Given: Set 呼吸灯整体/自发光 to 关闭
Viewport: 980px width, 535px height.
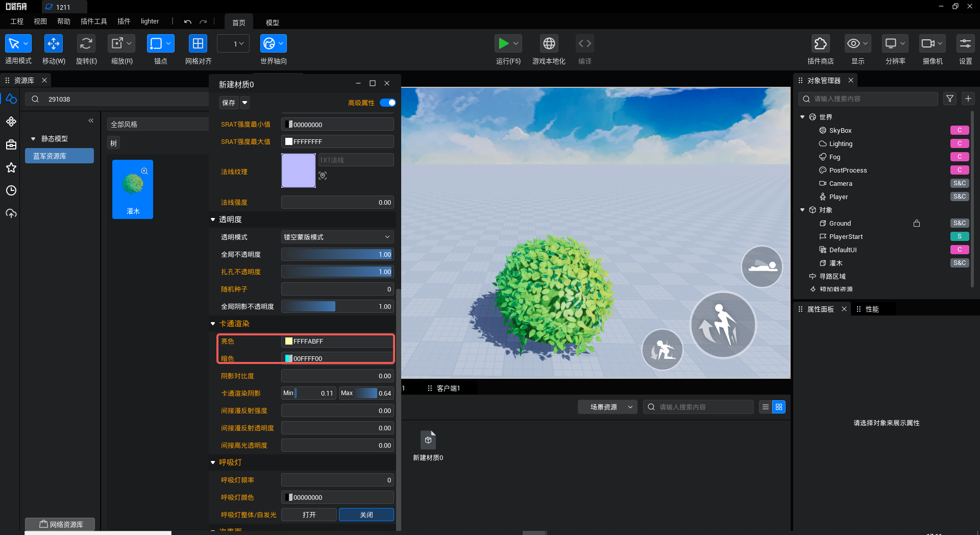Looking at the screenshot, I should click(x=366, y=515).
